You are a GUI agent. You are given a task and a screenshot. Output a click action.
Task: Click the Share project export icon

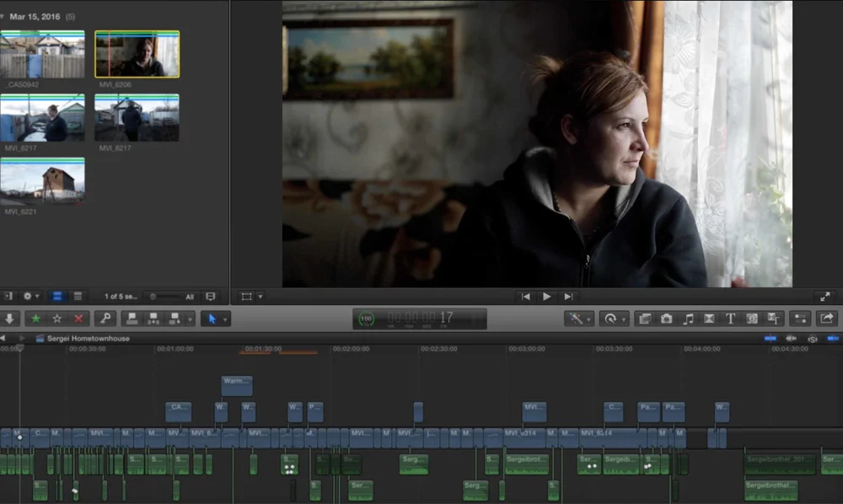coord(827,319)
